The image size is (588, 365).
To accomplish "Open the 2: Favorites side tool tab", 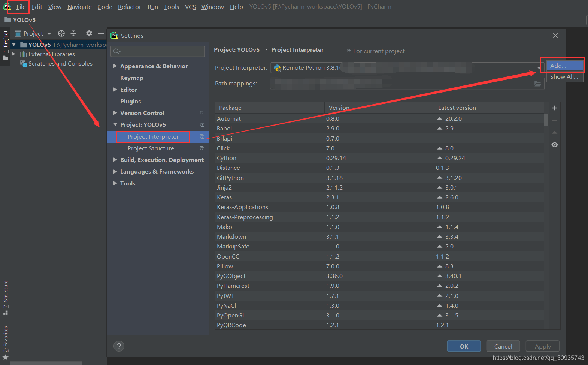I will 5,343.
